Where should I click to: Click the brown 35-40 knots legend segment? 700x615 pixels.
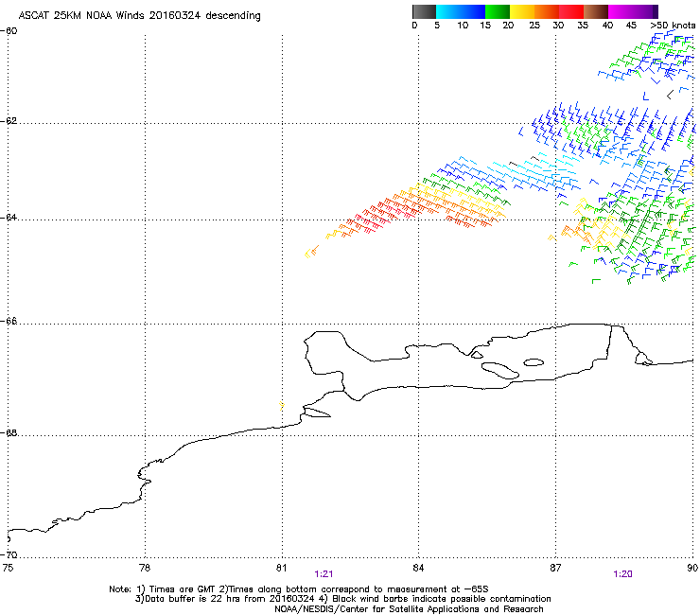596,11
